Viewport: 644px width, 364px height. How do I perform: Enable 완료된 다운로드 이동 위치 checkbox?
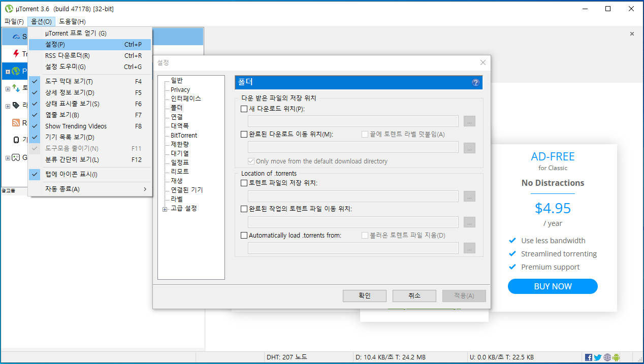(244, 135)
